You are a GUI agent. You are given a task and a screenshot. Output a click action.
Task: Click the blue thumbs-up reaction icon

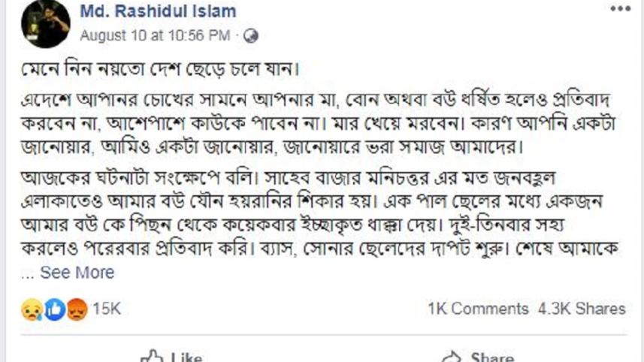(55, 309)
